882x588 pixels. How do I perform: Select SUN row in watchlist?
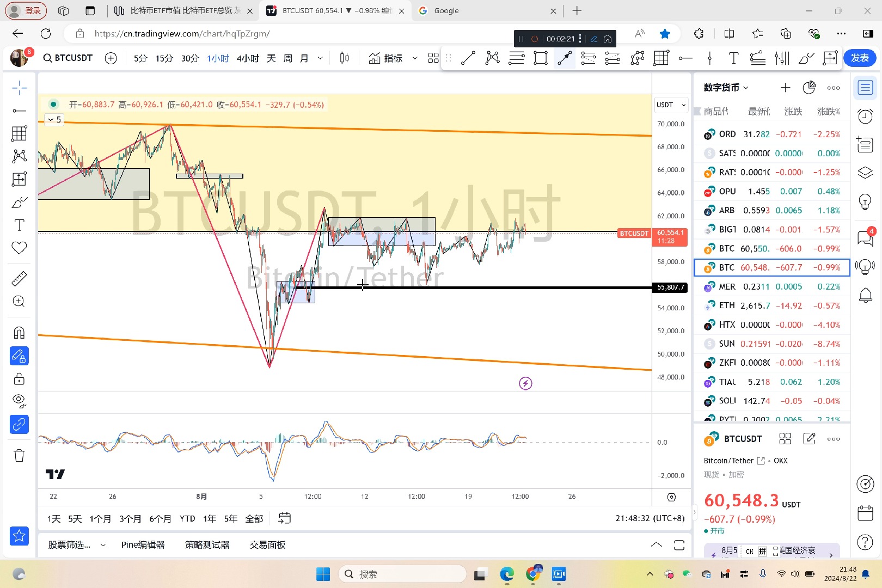click(x=771, y=344)
